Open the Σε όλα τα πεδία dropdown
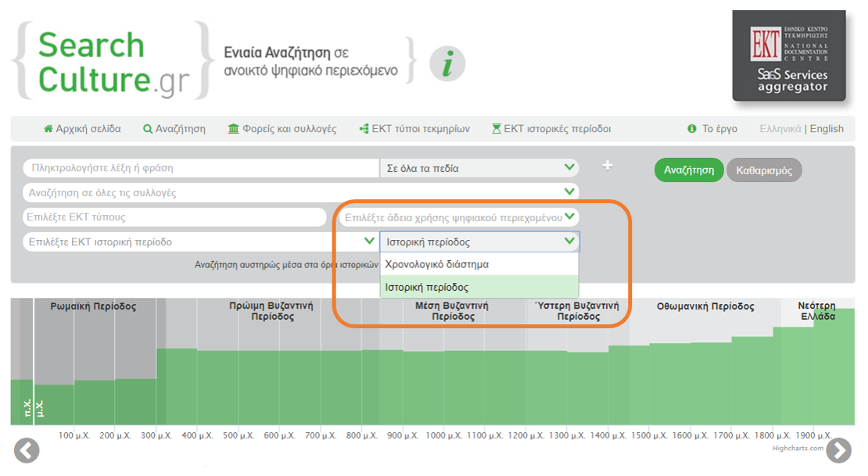This screenshot has height=476, width=868. [x=479, y=168]
